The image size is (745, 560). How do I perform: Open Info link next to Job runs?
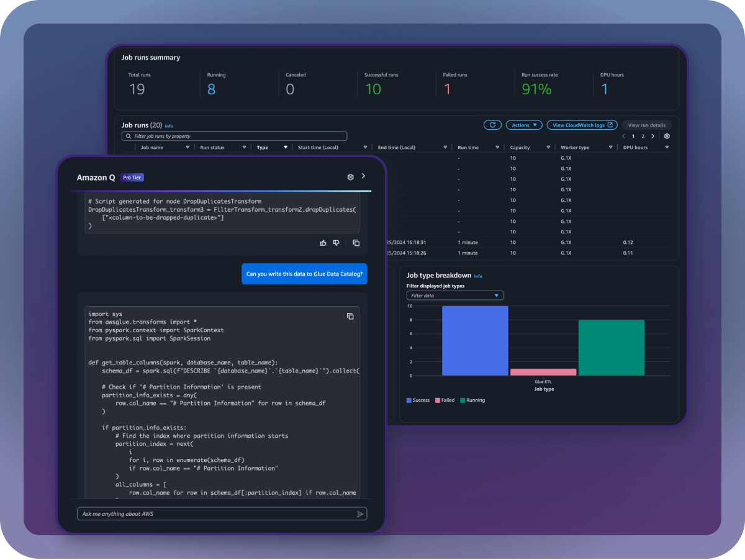(169, 126)
